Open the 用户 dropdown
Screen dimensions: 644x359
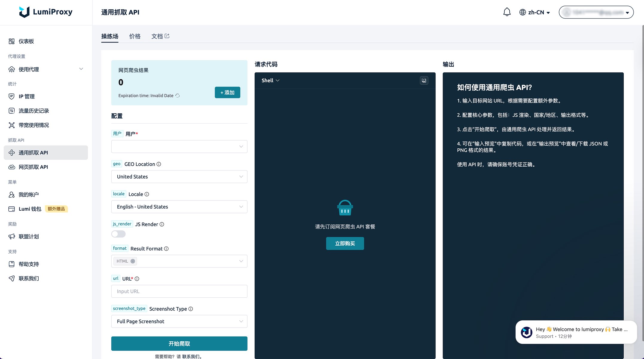coord(179,147)
